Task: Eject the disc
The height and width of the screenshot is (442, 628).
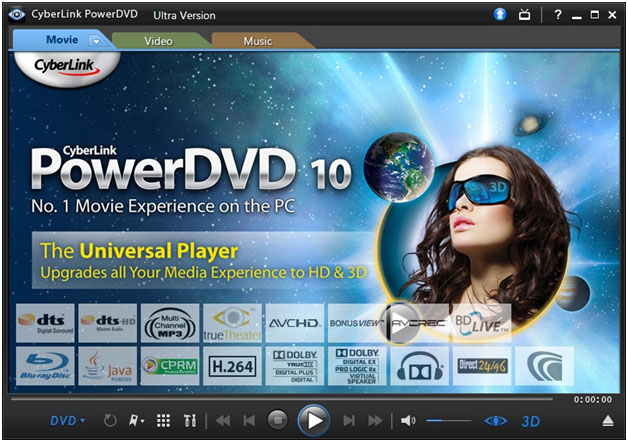Action: pos(608,421)
